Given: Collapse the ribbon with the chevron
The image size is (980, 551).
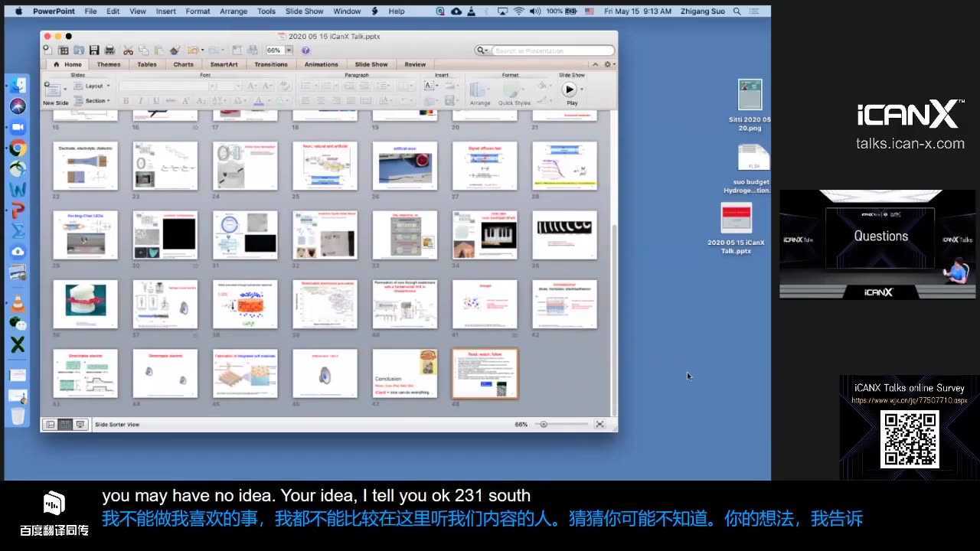Looking at the screenshot, I should pyautogui.click(x=596, y=64).
